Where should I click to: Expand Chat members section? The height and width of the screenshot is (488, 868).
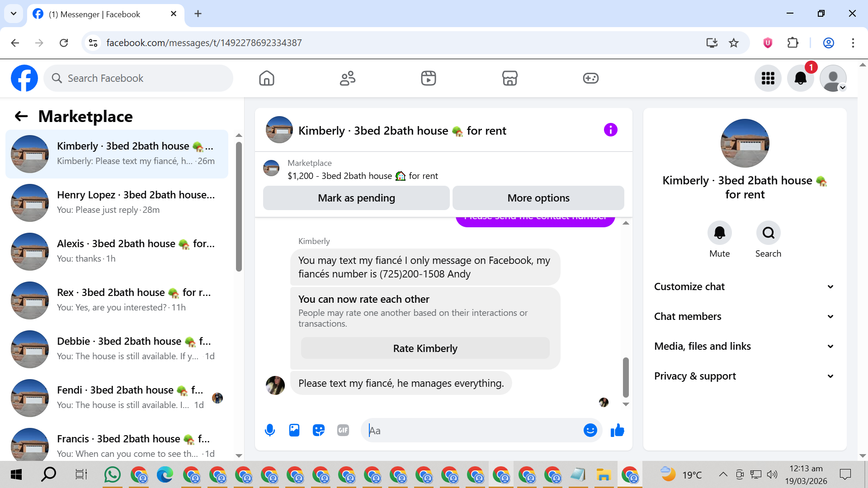744,316
